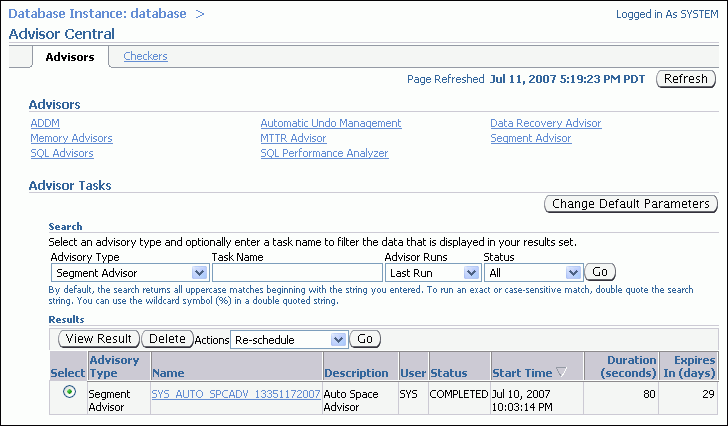728x426 pixels.
Task: Click the Refresh button
Action: [x=685, y=79]
